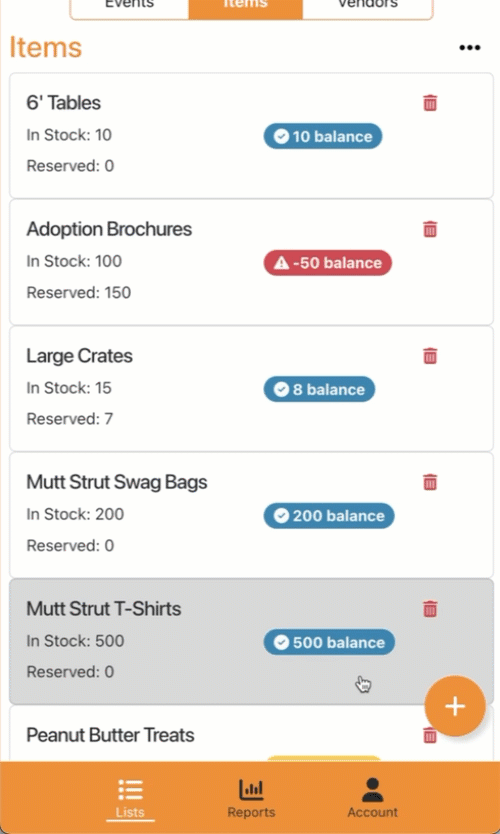Delete the 6' Tables item
The width and height of the screenshot is (500, 834).
[430, 103]
